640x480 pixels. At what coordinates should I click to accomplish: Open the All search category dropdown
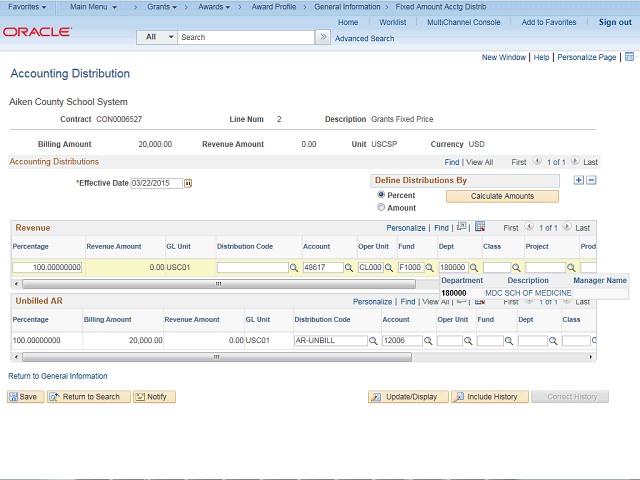[x=157, y=37]
